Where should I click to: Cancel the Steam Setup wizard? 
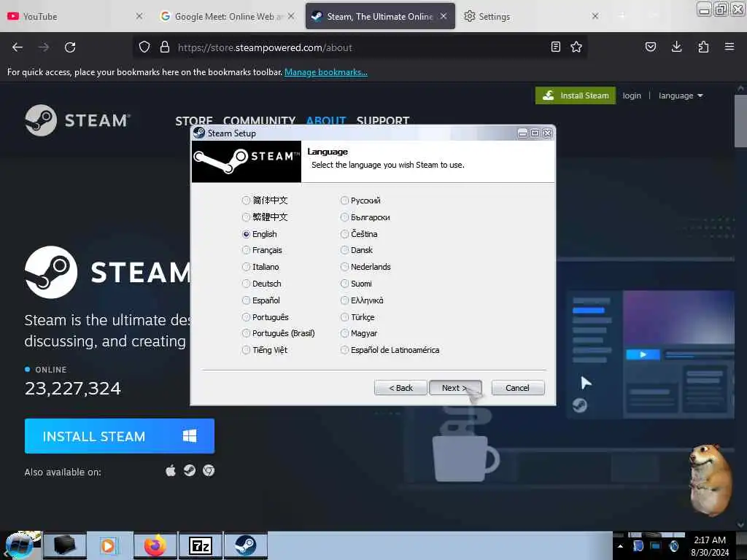(x=517, y=388)
